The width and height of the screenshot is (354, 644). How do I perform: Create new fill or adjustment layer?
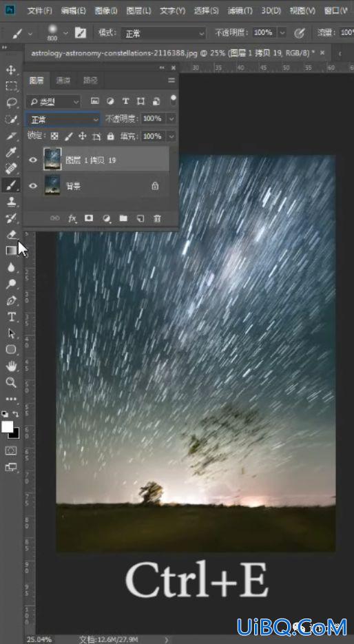pos(106,218)
